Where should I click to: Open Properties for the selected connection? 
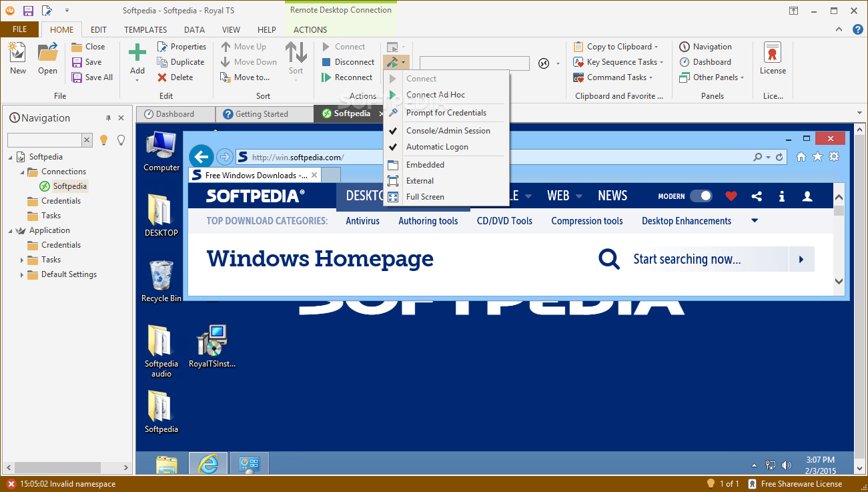181,47
